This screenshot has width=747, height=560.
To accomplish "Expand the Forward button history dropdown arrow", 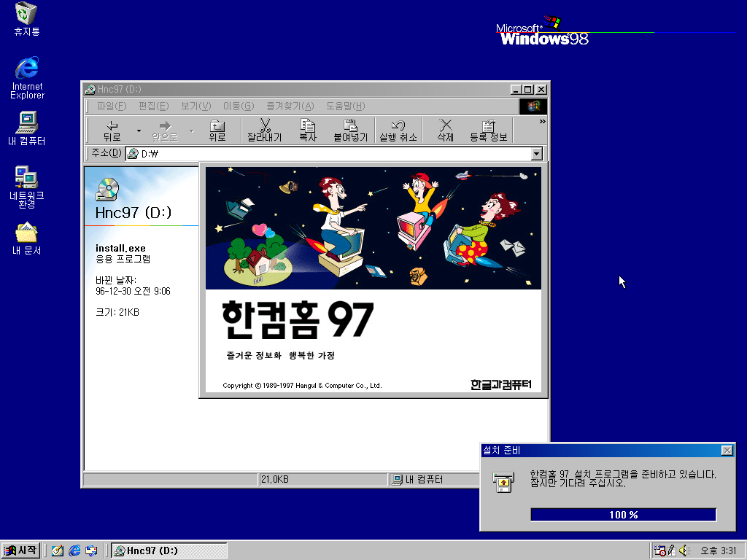I will [x=192, y=131].
